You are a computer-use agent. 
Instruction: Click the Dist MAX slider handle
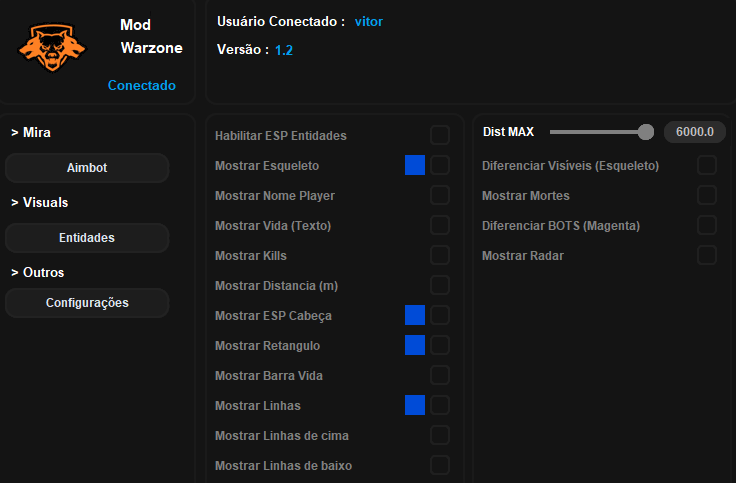[646, 132]
